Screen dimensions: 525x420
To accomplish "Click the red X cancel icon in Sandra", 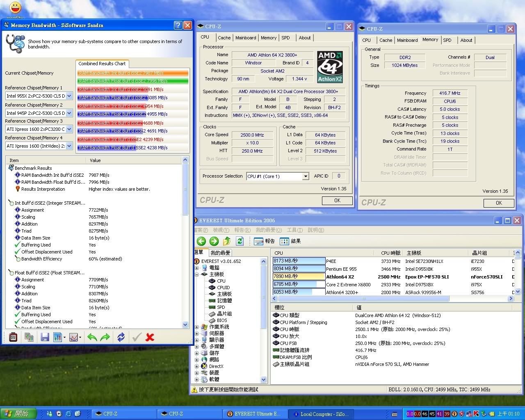I will coord(150,337).
